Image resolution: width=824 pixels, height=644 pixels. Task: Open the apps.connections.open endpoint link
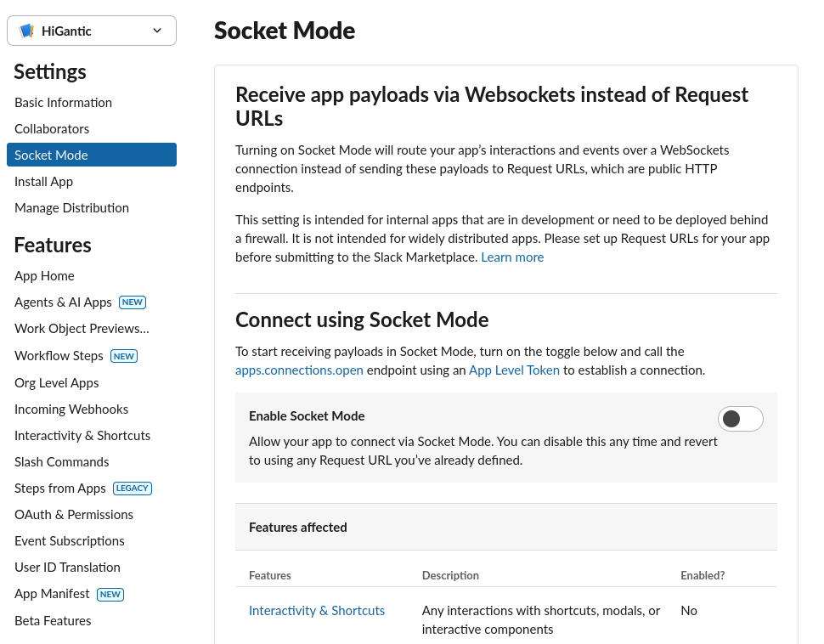299,370
